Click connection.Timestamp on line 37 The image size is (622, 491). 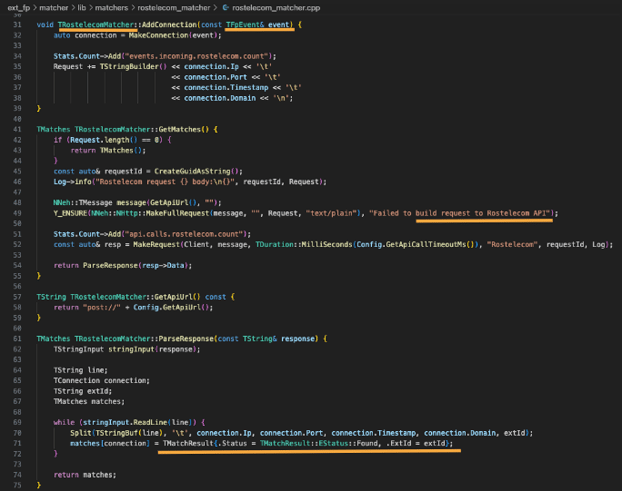pos(226,88)
